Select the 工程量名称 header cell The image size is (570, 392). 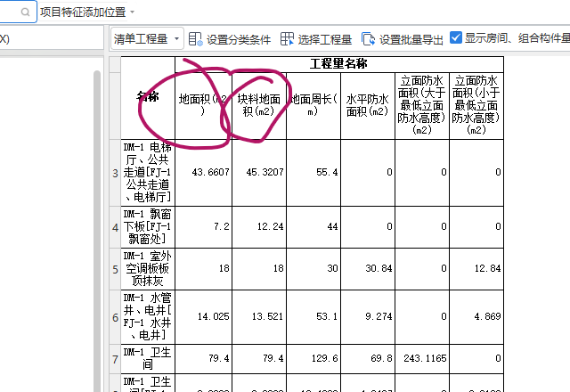tap(339, 64)
